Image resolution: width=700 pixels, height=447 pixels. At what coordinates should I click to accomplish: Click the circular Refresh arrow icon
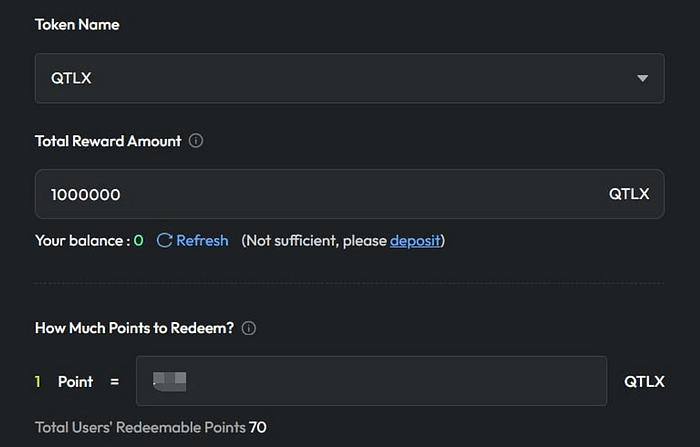(x=165, y=241)
